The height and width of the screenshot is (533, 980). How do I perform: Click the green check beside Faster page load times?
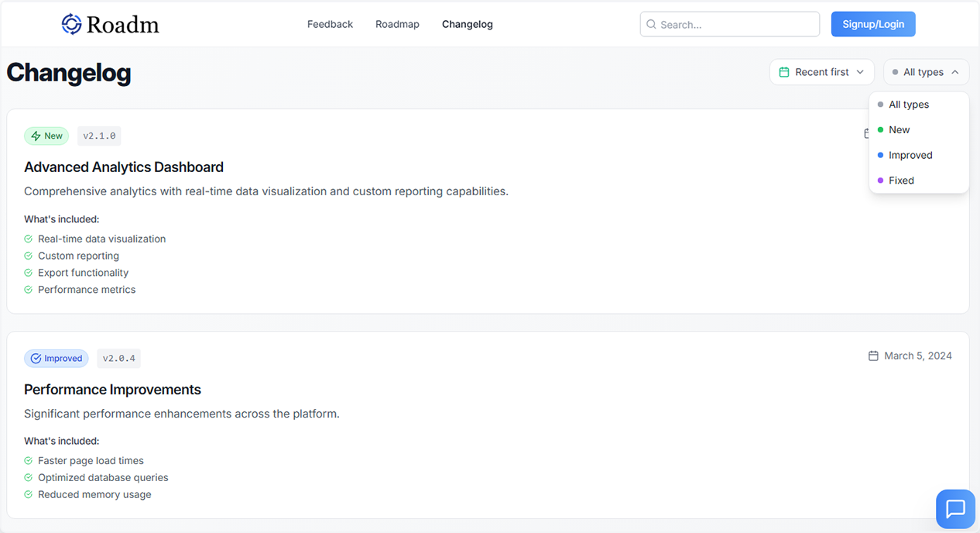(29, 460)
